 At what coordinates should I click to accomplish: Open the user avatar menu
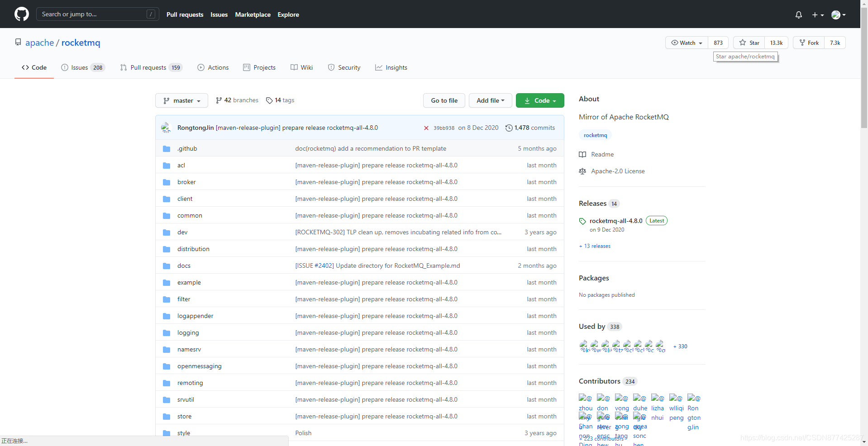838,15
